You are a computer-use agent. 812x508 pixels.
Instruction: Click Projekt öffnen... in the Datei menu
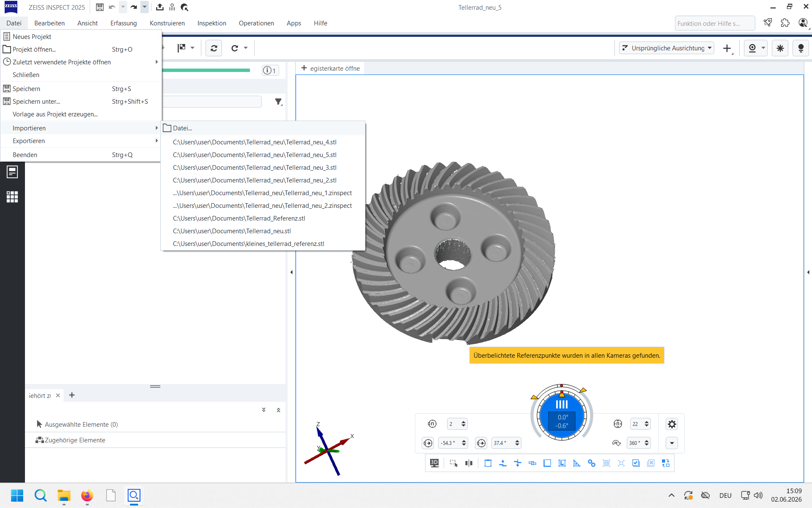pos(81,50)
